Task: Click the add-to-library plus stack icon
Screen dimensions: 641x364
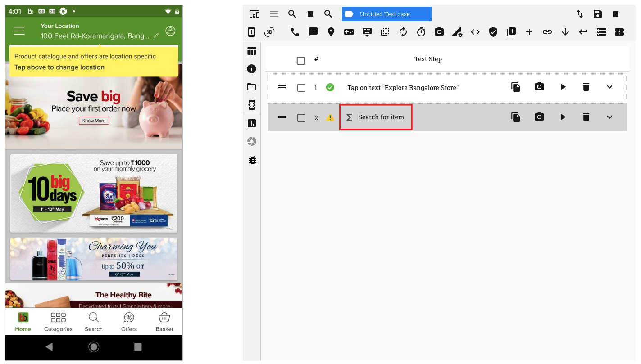Action: coord(511,32)
